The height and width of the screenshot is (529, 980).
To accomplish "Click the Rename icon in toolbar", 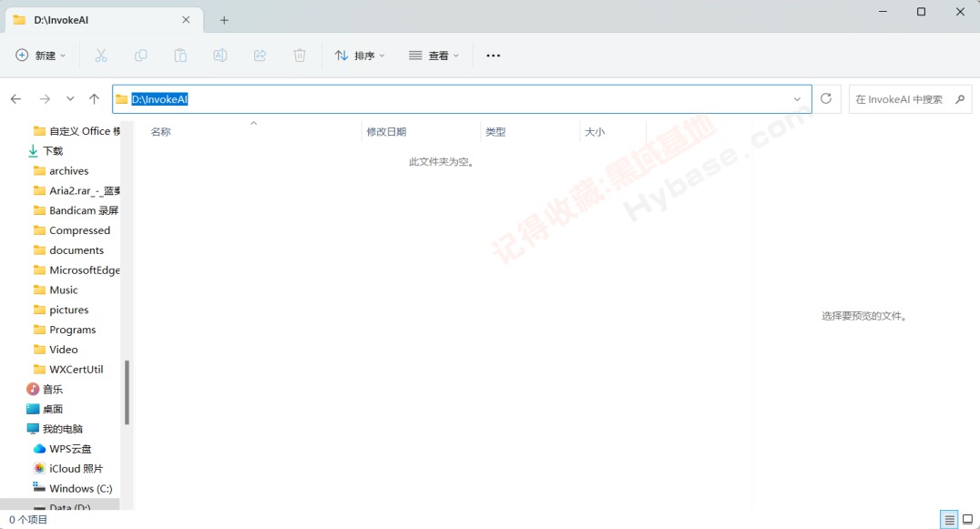I will pos(220,56).
